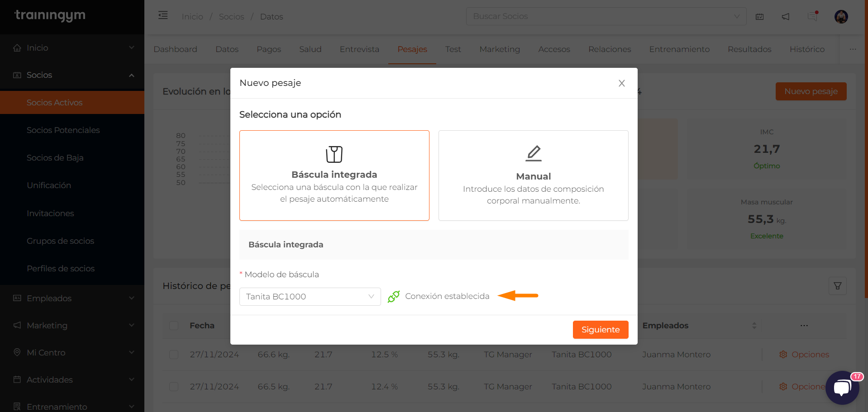Toggle the select-all checkbox beside Fecha
868x412 pixels.
pyautogui.click(x=174, y=326)
